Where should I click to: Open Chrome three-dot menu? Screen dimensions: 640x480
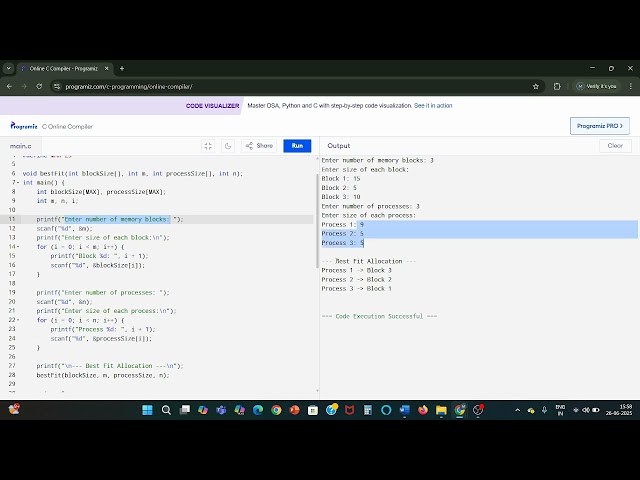pyautogui.click(x=631, y=87)
